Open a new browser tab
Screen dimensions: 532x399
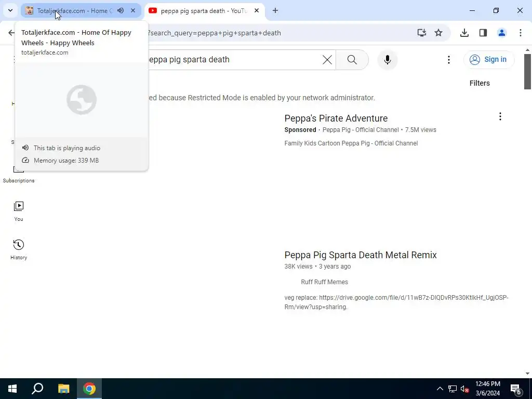click(x=275, y=10)
